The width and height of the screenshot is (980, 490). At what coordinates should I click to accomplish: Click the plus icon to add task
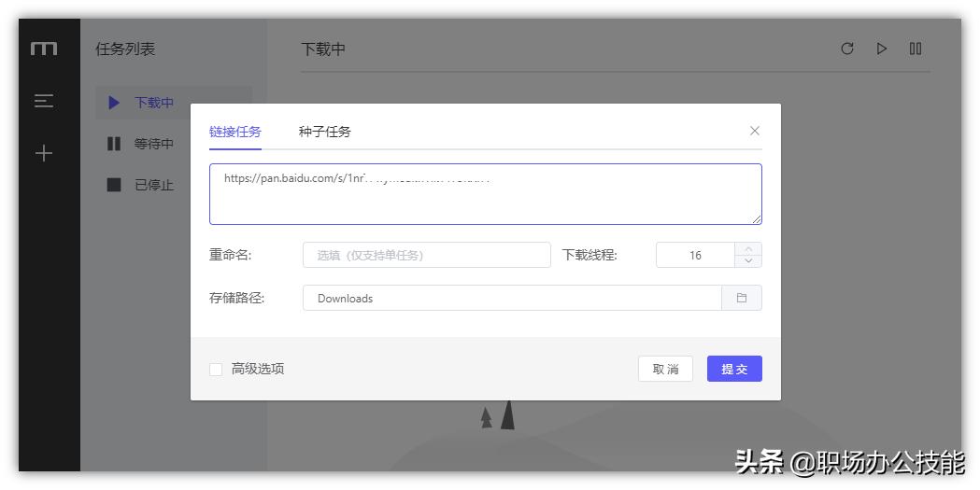point(44,153)
